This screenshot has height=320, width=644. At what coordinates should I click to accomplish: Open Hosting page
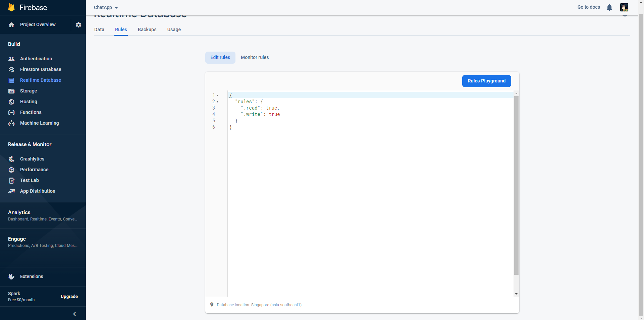[29, 102]
